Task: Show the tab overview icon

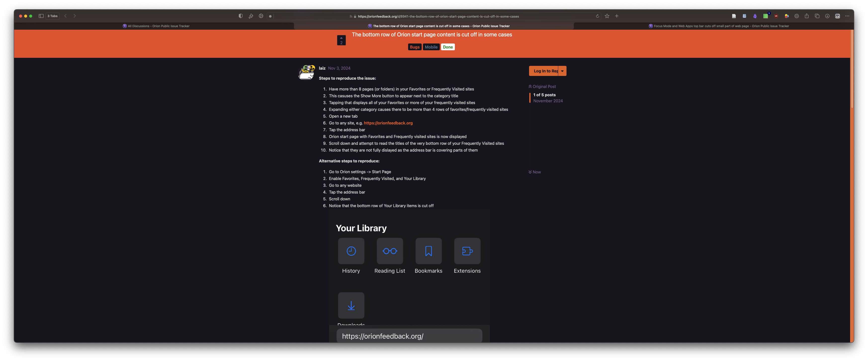Action: pos(817,16)
